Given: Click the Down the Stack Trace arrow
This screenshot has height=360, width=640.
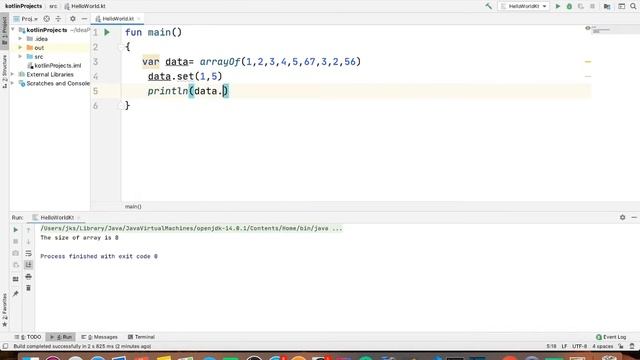Looking at the screenshot, I should click(x=28, y=242).
